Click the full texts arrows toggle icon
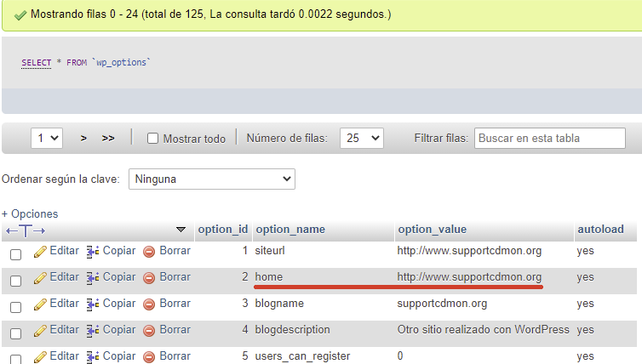Image resolution: width=642 pixels, height=364 pixels. coord(26,231)
